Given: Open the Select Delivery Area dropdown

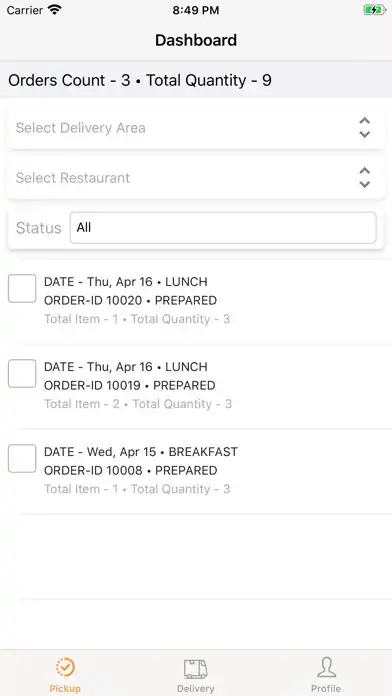Looking at the screenshot, I should tap(196, 128).
